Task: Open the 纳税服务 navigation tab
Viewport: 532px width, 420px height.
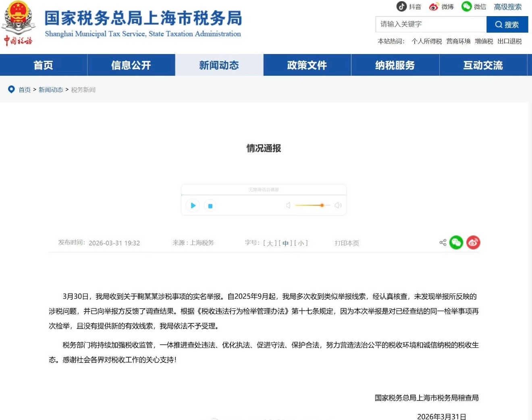Action: (x=395, y=65)
